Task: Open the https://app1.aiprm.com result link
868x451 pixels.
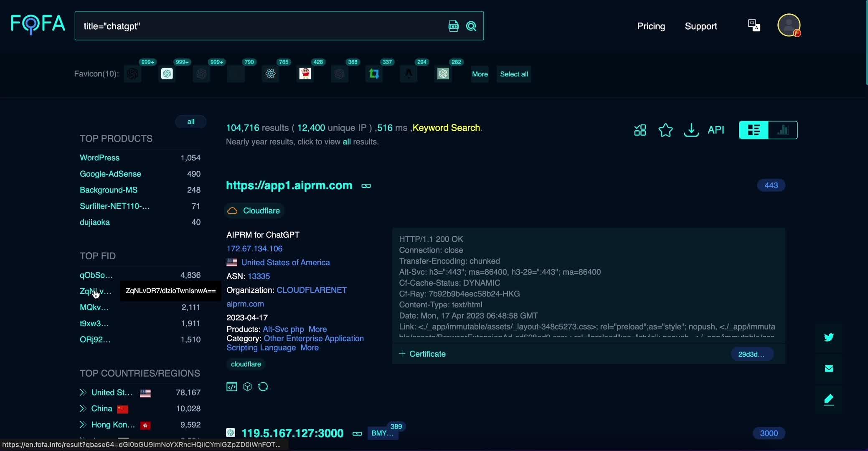Action: 289,185
